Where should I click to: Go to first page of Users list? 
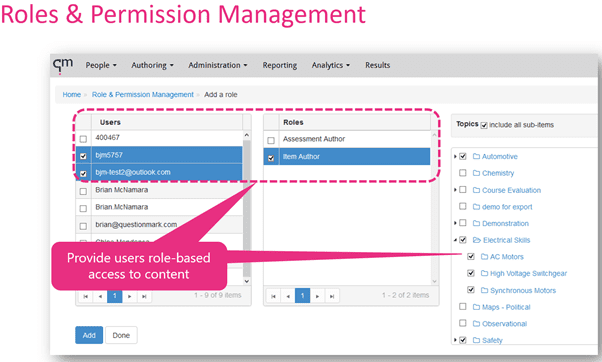pos(86,296)
